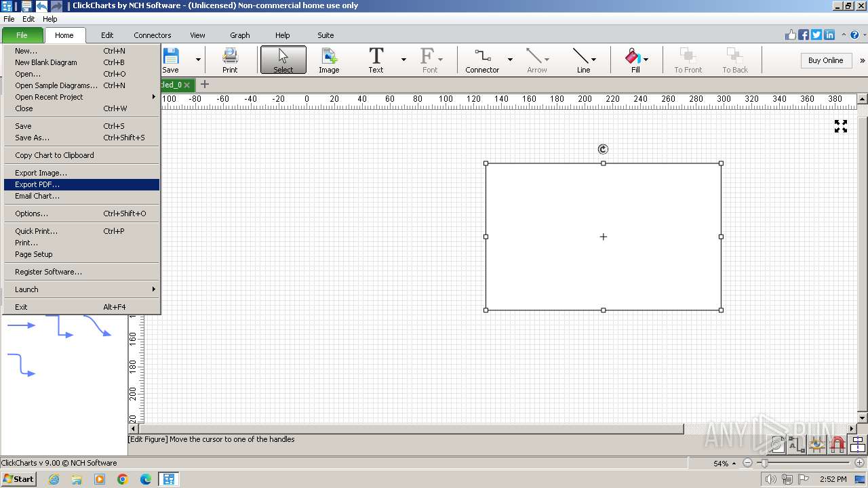Expand toolbar overflow double chevron
The width and height of the screenshot is (868, 488).
pos(863,60)
